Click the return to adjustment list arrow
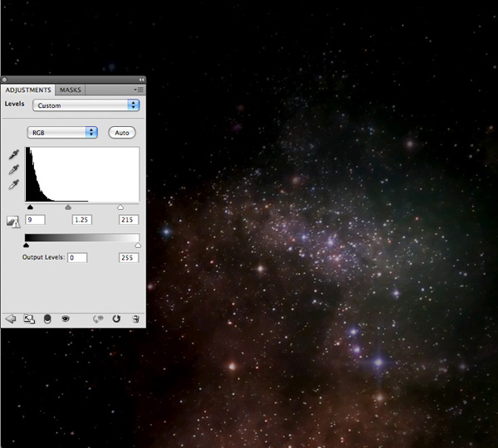This screenshot has height=448, width=498. 11,319
